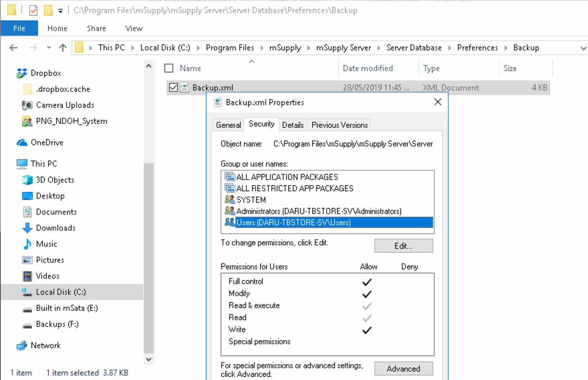
Task: Click the Back navigation arrow
Action: 13,48
